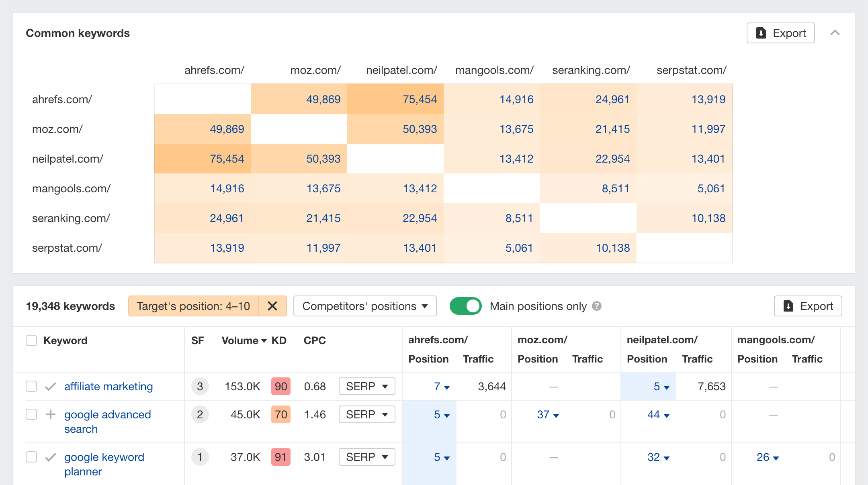Open the affiliate marketing keyword link
The height and width of the screenshot is (485, 868).
pyautogui.click(x=108, y=386)
